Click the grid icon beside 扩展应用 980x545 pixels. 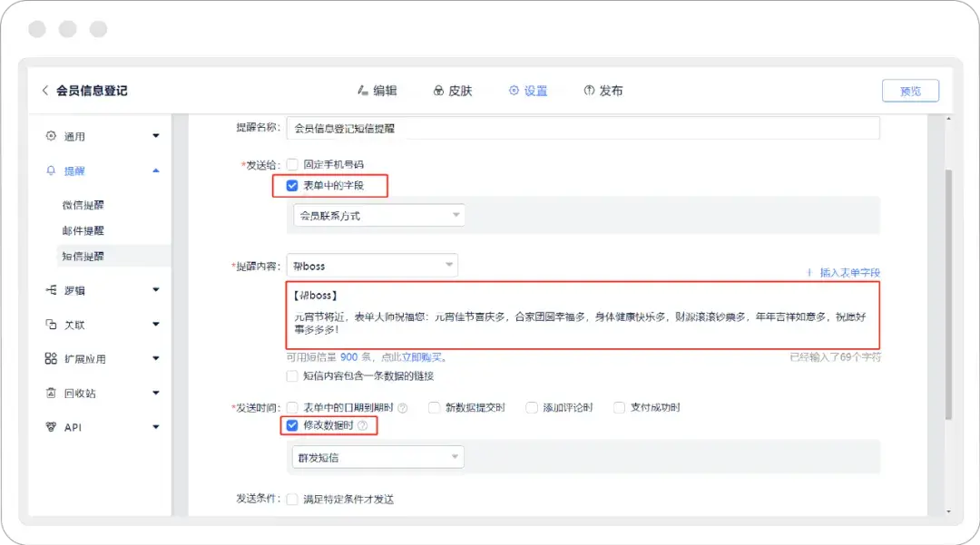point(51,358)
